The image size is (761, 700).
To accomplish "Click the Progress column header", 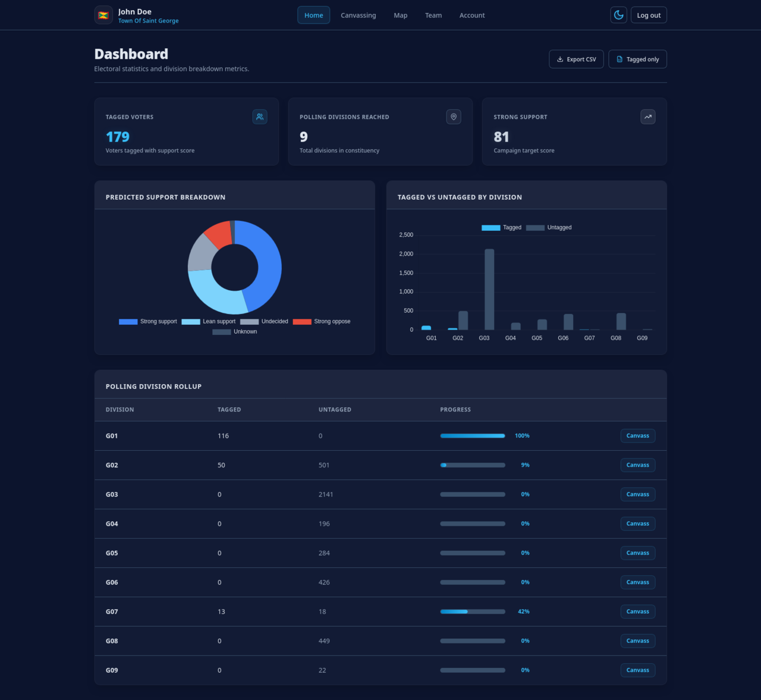I will point(455,410).
